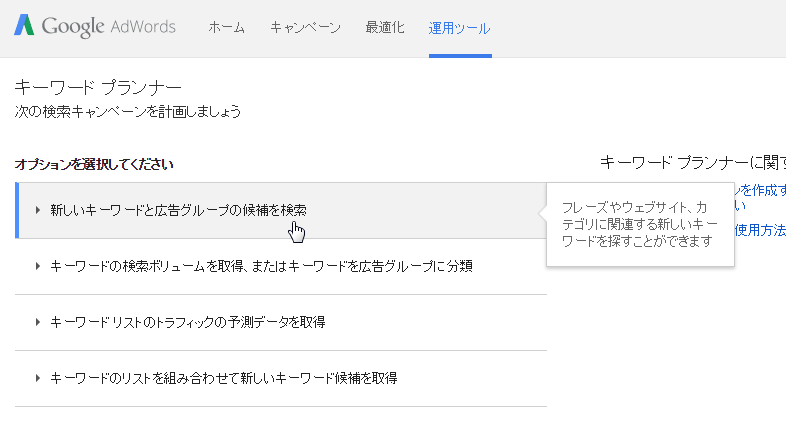
Task: Click the フレーズやウェブサイト tooltip bubble
Action: pos(640,224)
